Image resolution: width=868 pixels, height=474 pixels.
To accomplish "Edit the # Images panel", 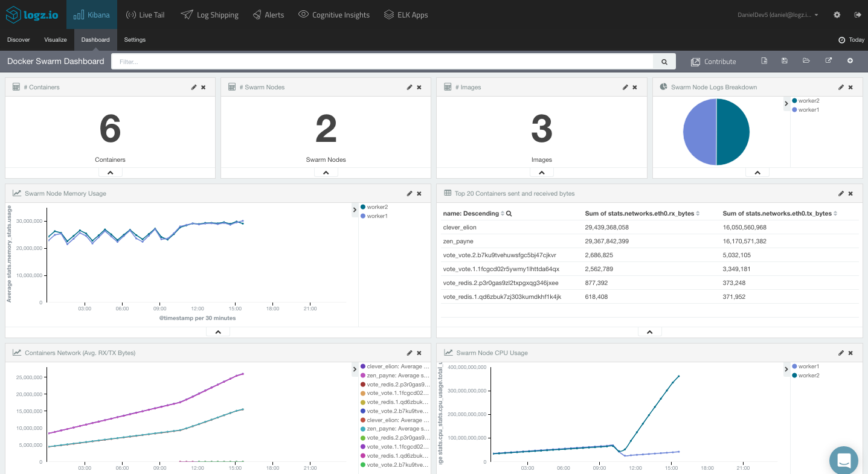I will pos(625,87).
